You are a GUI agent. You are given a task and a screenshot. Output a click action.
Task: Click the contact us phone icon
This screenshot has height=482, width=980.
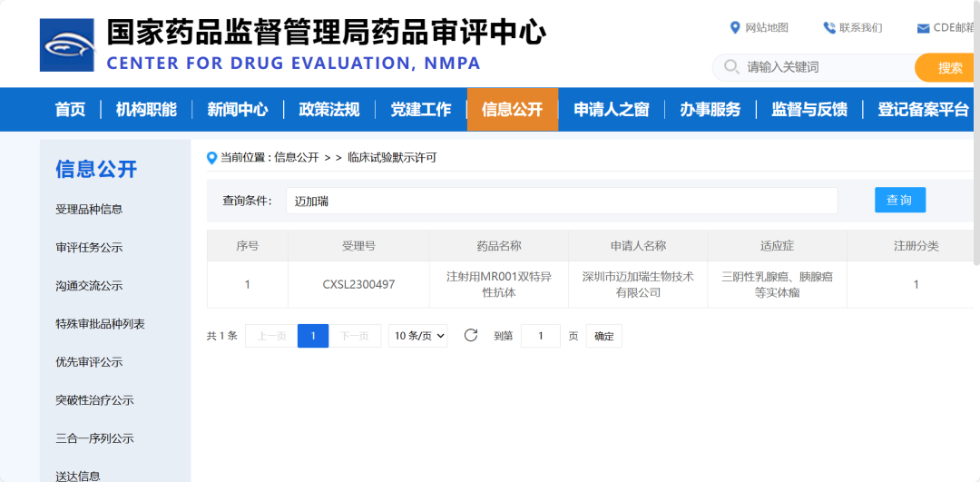(828, 28)
